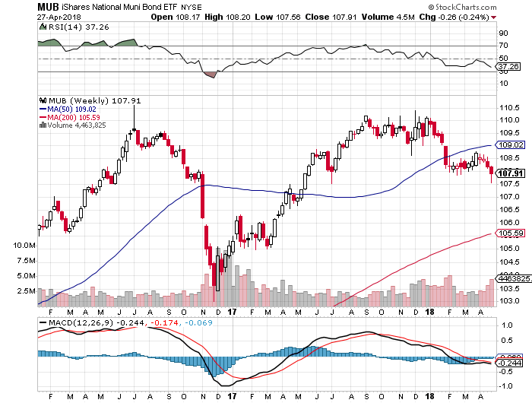The image size is (532, 403).
Task: Click the 105.59 price tag on axis
Action: click(511, 233)
